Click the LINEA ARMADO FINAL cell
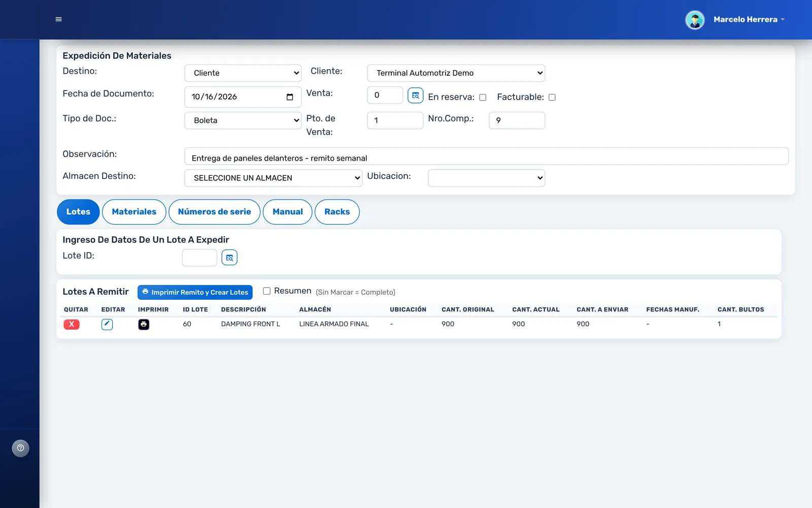This screenshot has height=508, width=812. tap(334, 324)
